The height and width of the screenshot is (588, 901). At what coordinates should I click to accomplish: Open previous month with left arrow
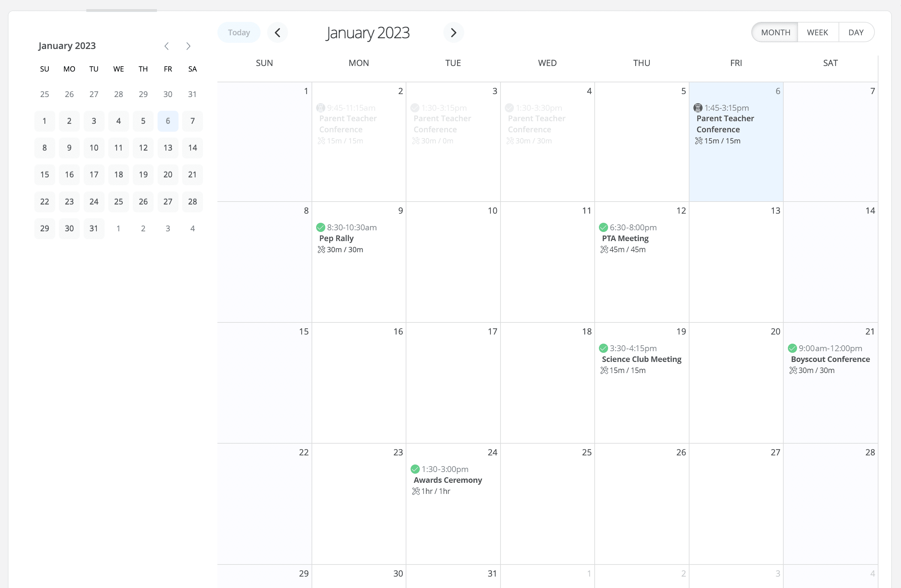tap(278, 33)
